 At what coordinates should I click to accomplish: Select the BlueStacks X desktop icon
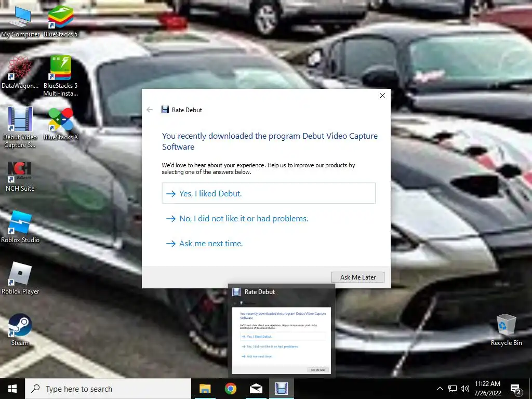coord(60,124)
